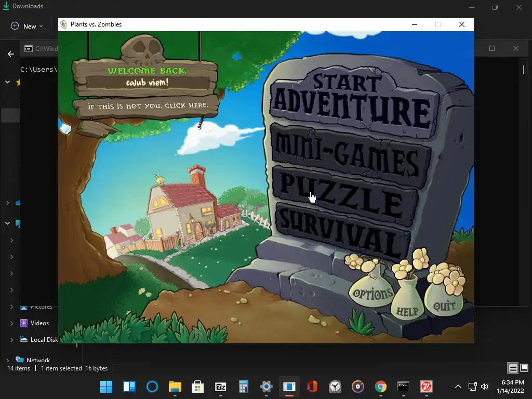The width and height of the screenshot is (532, 399).
Task: Expand the Network tree node
Action: pyautogui.click(x=7, y=360)
